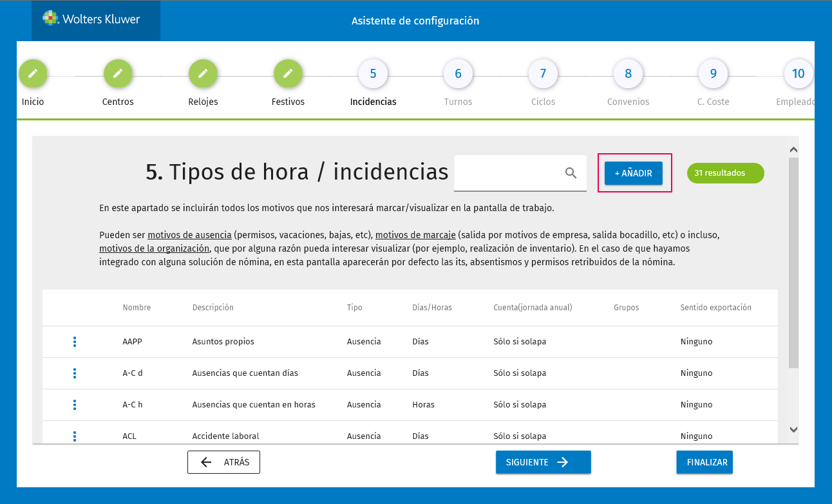Image resolution: width=832 pixels, height=504 pixels.
Task: Click the Nombre column header
Action: 137,308
